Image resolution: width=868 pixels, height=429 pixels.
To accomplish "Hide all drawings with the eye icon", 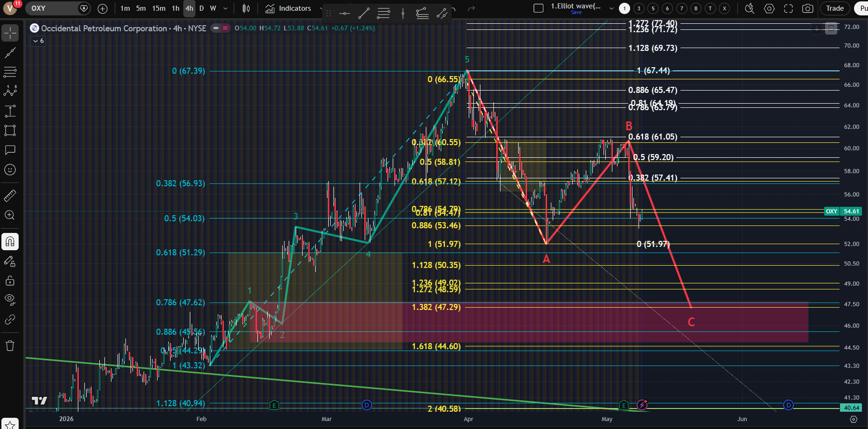I will (x=10, y=299).
